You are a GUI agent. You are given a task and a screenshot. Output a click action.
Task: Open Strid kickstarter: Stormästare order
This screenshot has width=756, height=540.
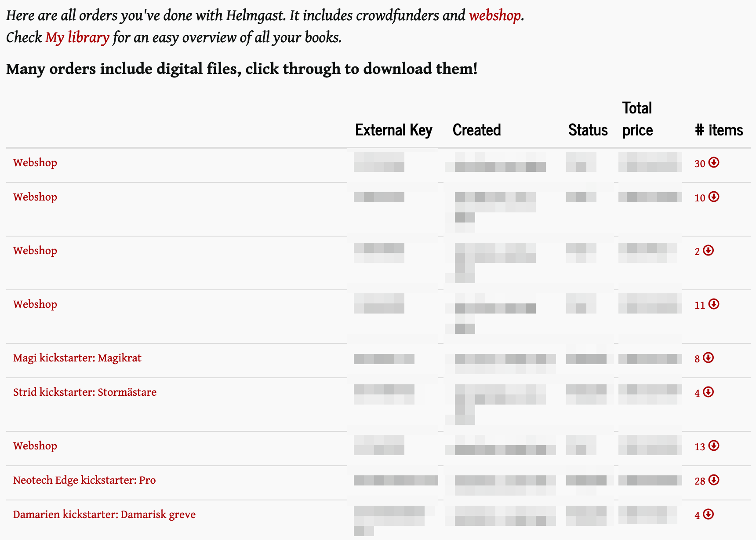pos(85,392)
